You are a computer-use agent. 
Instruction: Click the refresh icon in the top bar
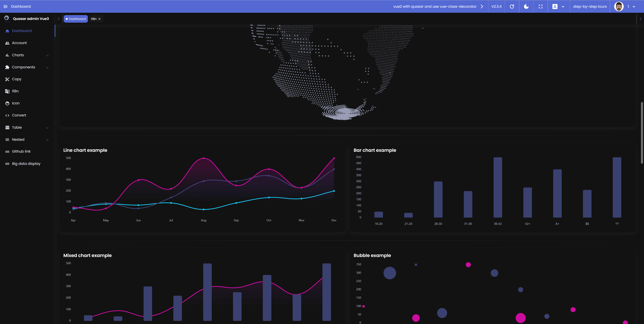click(x=512, y=7)
